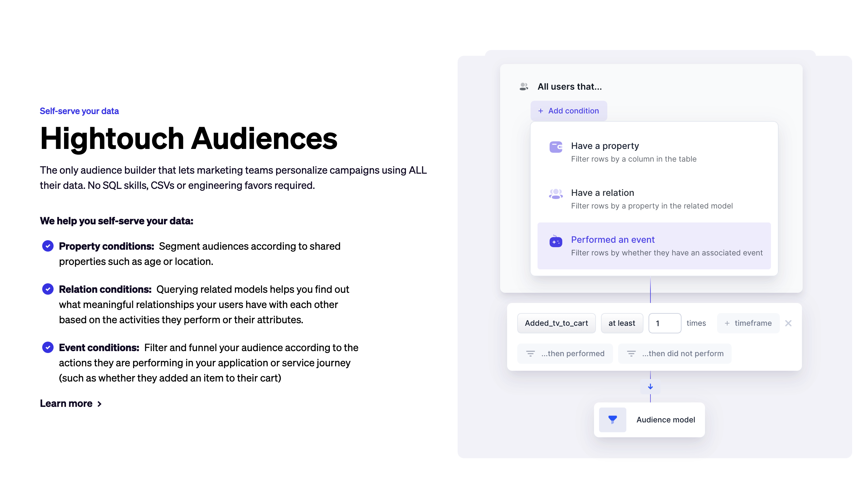Open the Added_tv_to_cart event dropdown
This screenshot has height=488, width=868.
[556, 323]
